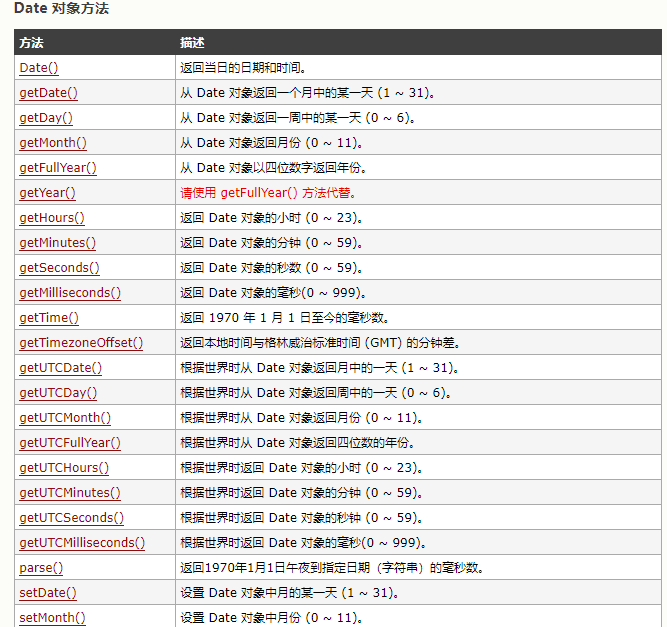The width and height of the screenshot is (667, 627).
Task: Click description '返回1970年1月1日午夜到指定日期（字符串）的毫秒数。'
Action: coord(332,568)
